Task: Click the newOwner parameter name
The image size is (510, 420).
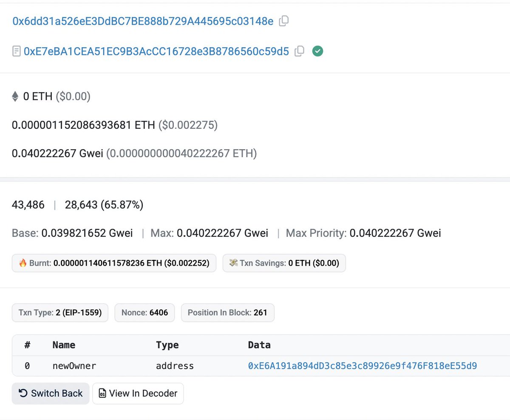Action: 74,366
